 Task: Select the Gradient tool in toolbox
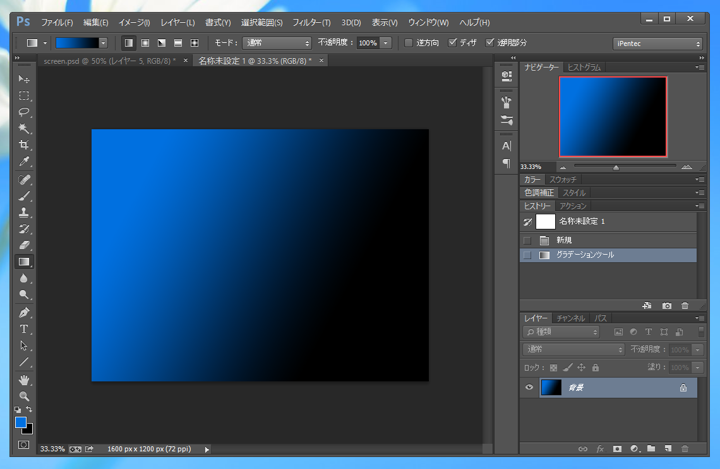click(24, 262)
